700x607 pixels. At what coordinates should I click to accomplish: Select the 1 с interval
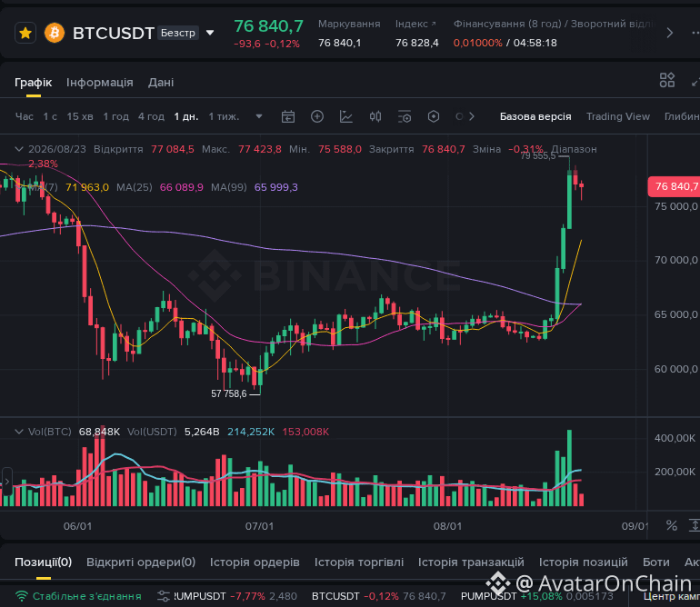[x=50, y=116]
